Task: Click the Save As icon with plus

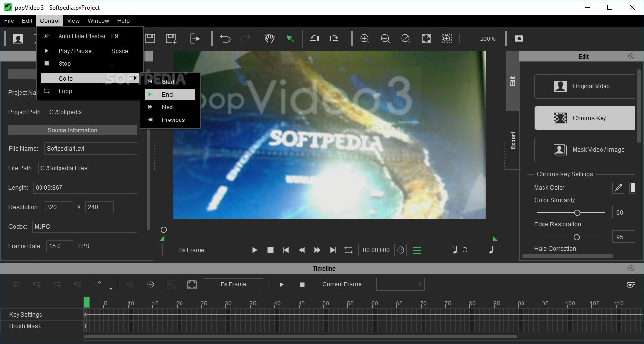Action: (171, 39)
